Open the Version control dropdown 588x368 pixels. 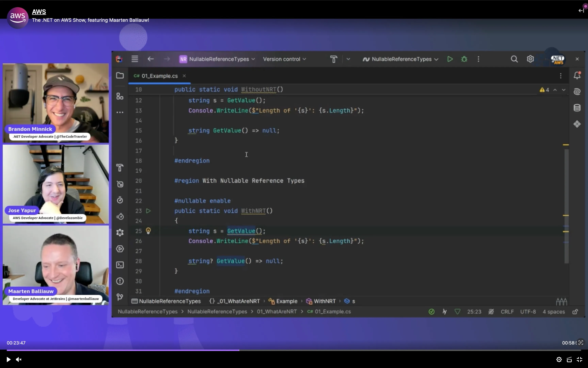284,59
